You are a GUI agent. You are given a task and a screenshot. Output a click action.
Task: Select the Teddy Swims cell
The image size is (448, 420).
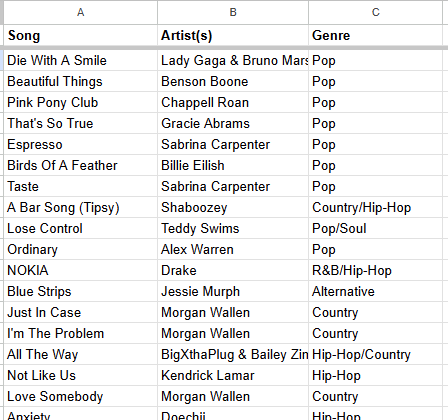[233, 228]
